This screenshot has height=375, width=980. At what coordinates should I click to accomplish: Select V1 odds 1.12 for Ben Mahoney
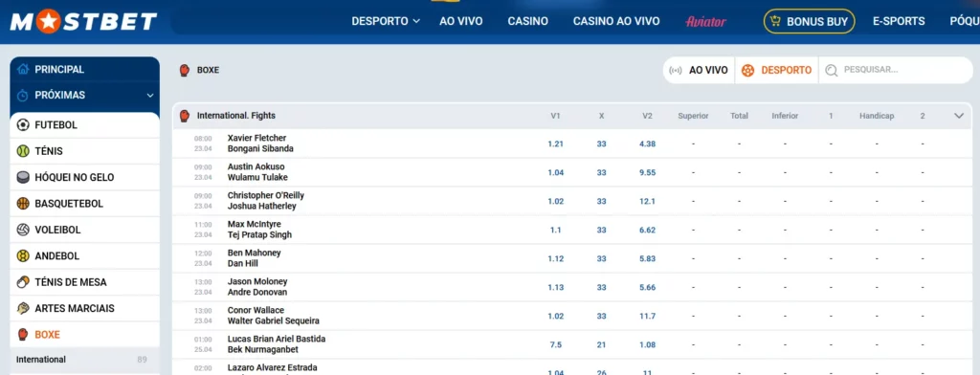(556, 258)
